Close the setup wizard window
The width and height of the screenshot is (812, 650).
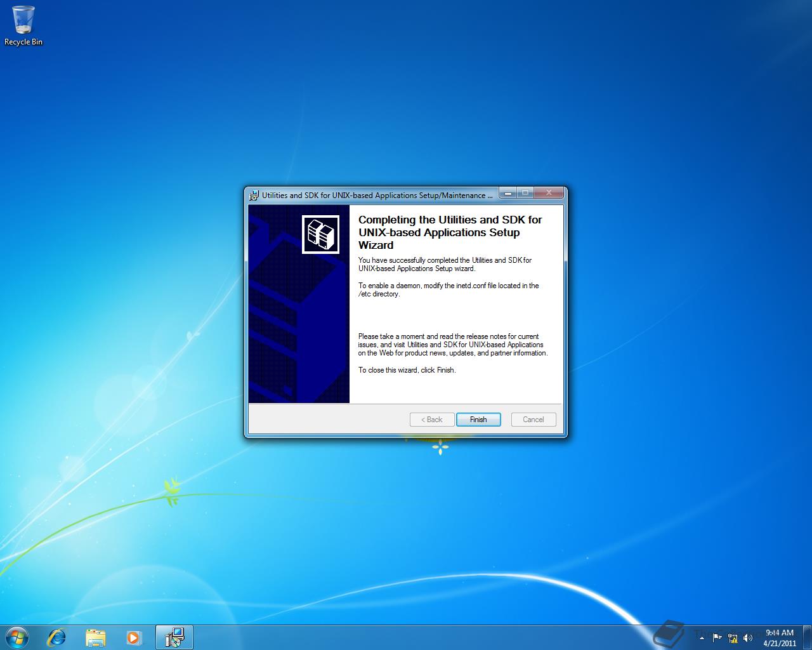[548, 192]
